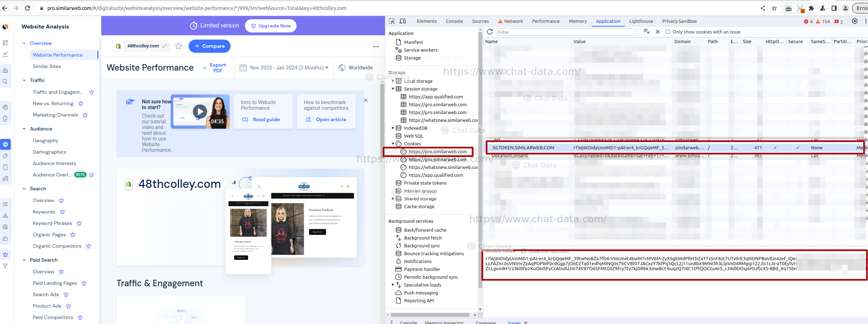This screenshot has width=868, height=324.
Task: Toggle the device toolbar icon in DevTools
Action: pyautogui.click(x=402, y=21)
